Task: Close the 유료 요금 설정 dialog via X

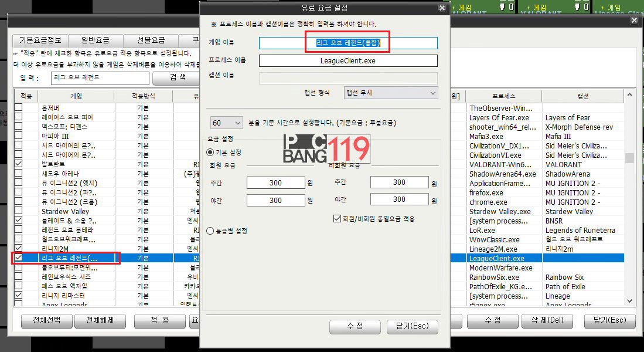Action: pos(442,8)
